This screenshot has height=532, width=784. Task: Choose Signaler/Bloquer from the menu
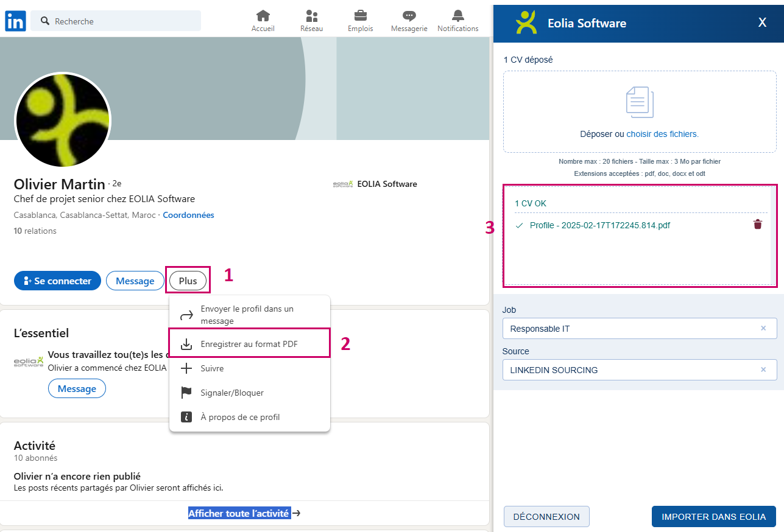(x=232, y=393)
